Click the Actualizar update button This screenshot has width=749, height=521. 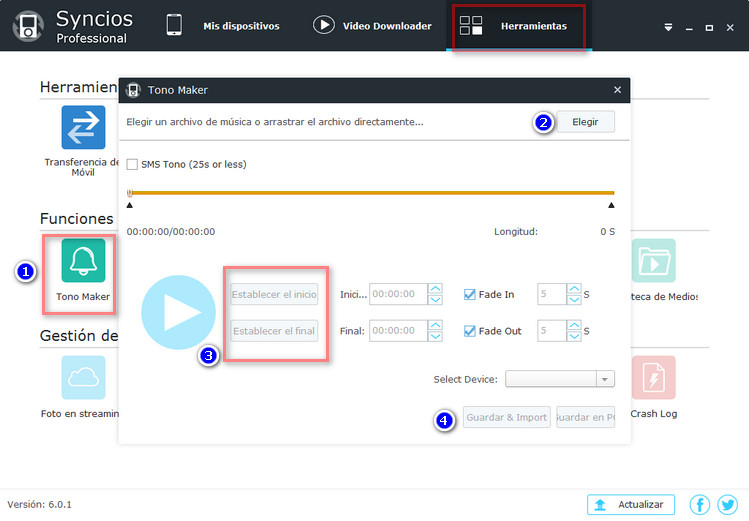[x=631, y=504]
